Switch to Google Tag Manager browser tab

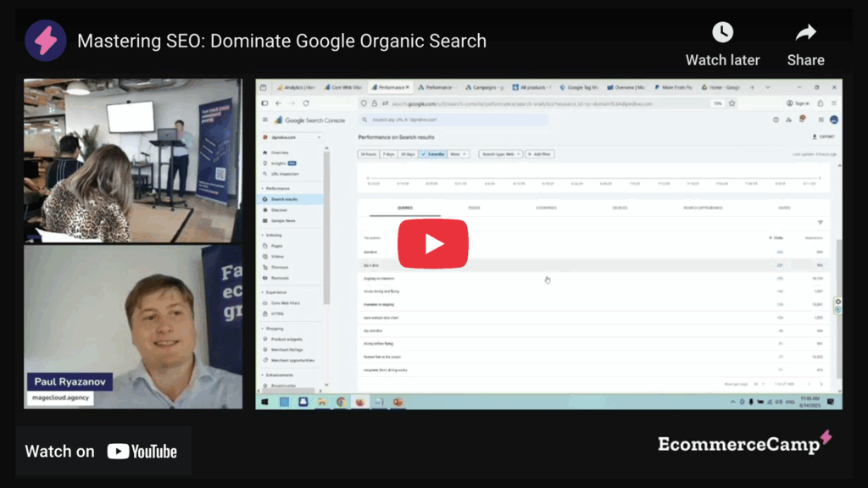pyautogui.click(x=579, y=87)
